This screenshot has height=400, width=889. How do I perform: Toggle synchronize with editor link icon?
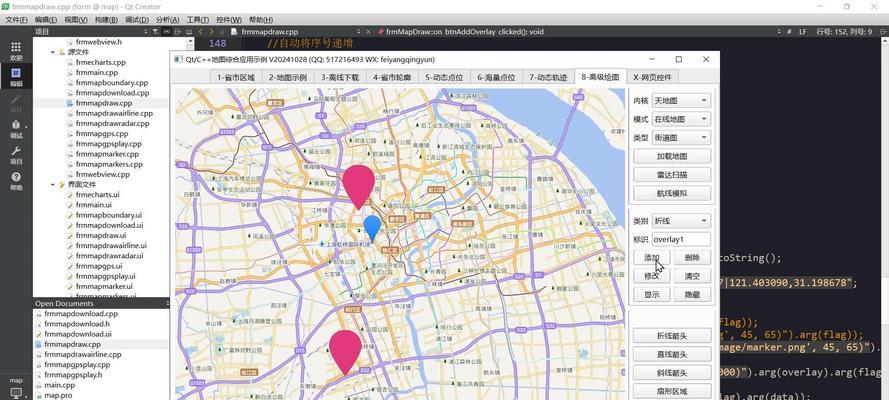[166, 32]
